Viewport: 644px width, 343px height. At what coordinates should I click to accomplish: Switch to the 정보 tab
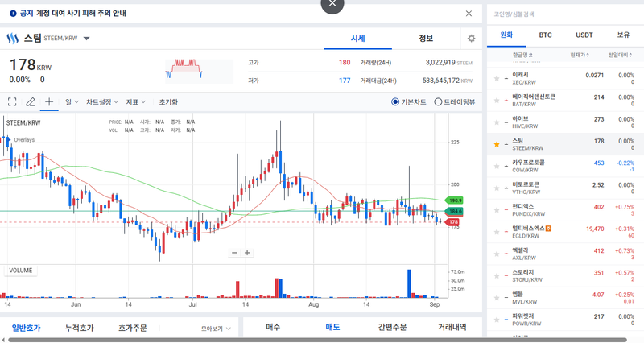426,38
